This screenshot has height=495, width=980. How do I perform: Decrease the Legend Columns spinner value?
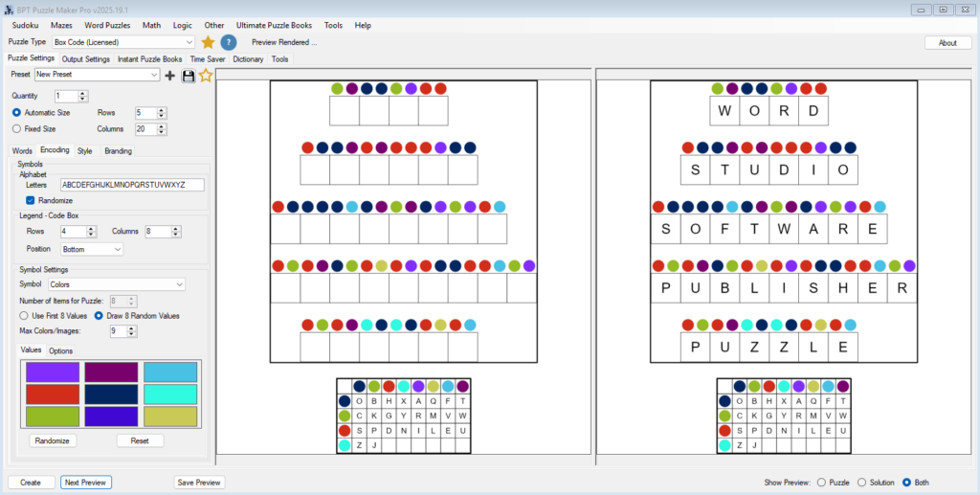point(175,235)
